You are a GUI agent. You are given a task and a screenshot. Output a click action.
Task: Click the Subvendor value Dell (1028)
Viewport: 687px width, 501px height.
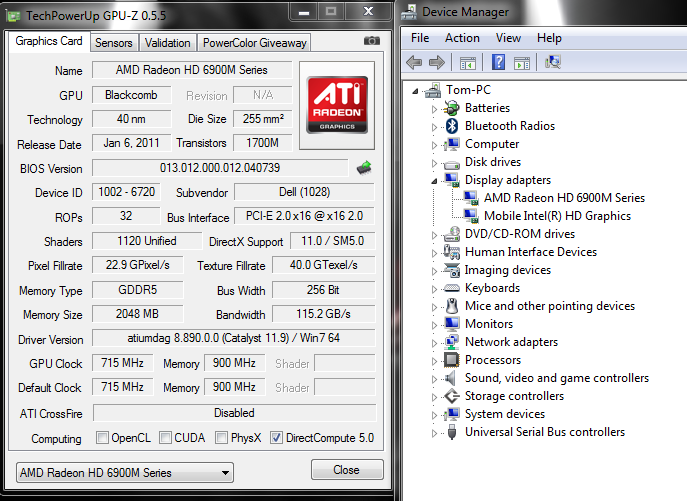click(305, 192)
